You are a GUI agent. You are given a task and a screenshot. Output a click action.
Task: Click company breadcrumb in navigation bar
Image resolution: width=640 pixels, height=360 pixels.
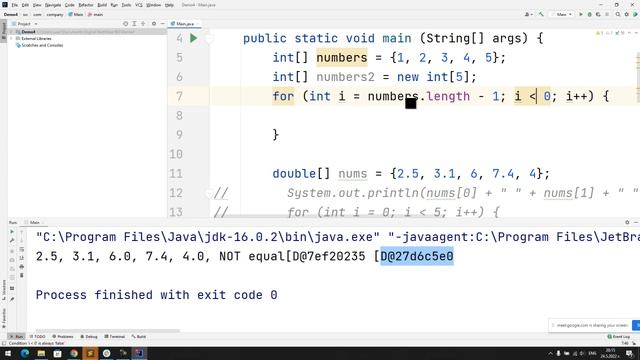pyautogui.click(x=55, y=15)
